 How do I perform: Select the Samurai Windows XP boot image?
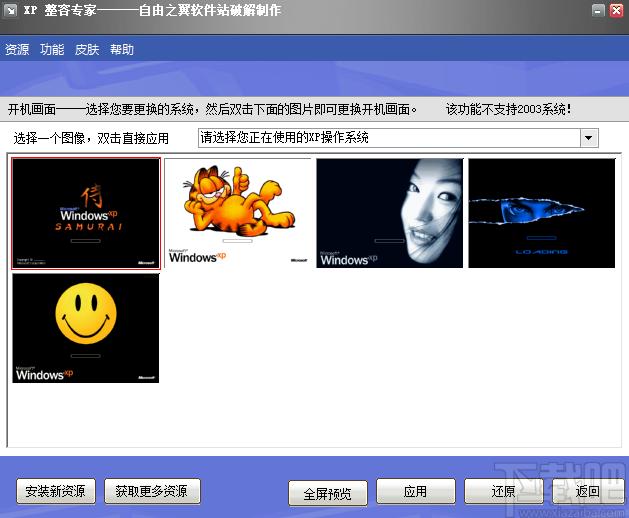(x=86, y=213)
